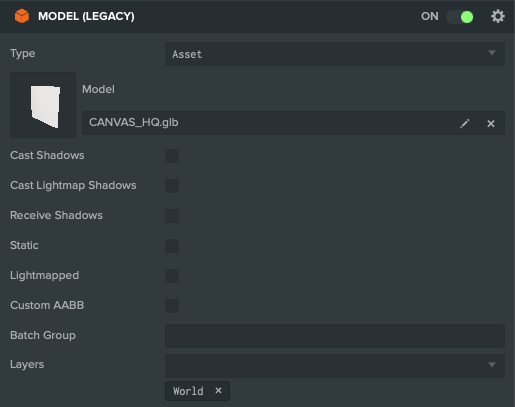Open the Type dropdown showing Asset

pos(335,54)
